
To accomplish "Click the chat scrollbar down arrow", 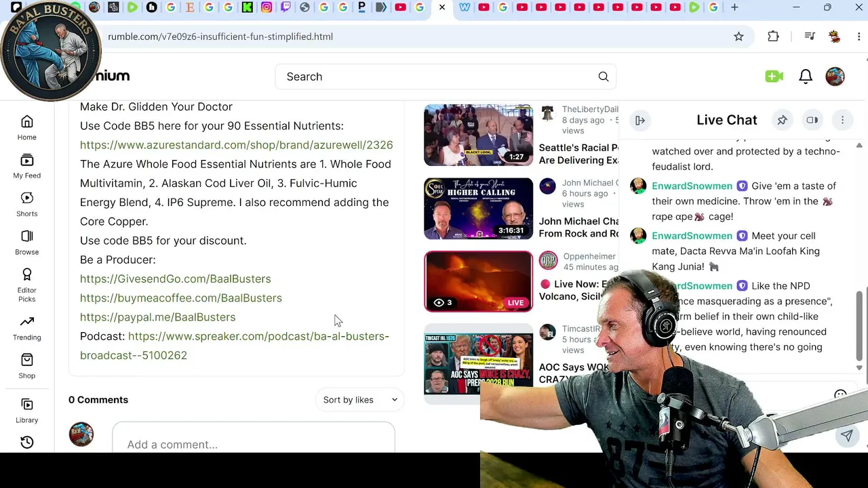I will [x=859, y=367].
